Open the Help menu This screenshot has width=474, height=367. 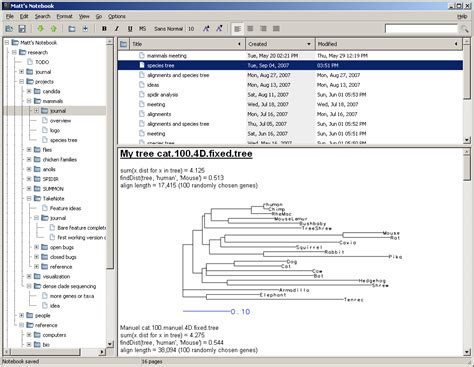coord(462,16)
